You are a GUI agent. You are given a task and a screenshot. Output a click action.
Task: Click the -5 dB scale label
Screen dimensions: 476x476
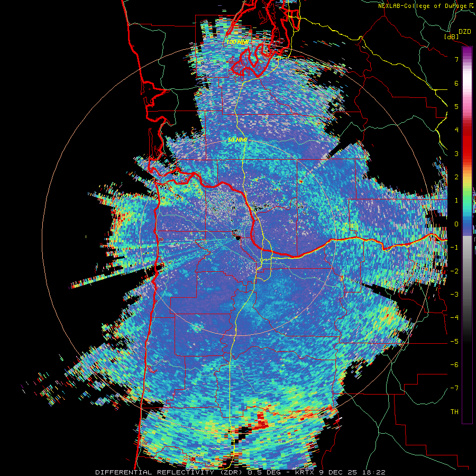pyautogui.click(x=454, y=342)
